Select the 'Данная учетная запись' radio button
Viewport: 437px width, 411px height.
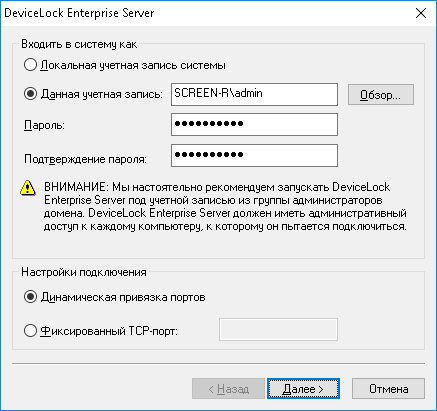click(30, 94)
